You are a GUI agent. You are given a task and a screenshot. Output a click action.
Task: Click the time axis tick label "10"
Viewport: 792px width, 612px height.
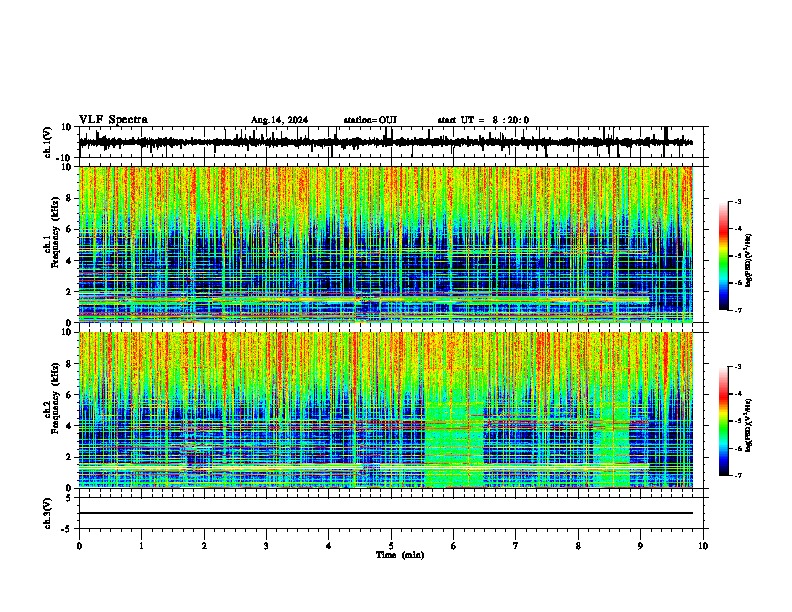[703, 546]
